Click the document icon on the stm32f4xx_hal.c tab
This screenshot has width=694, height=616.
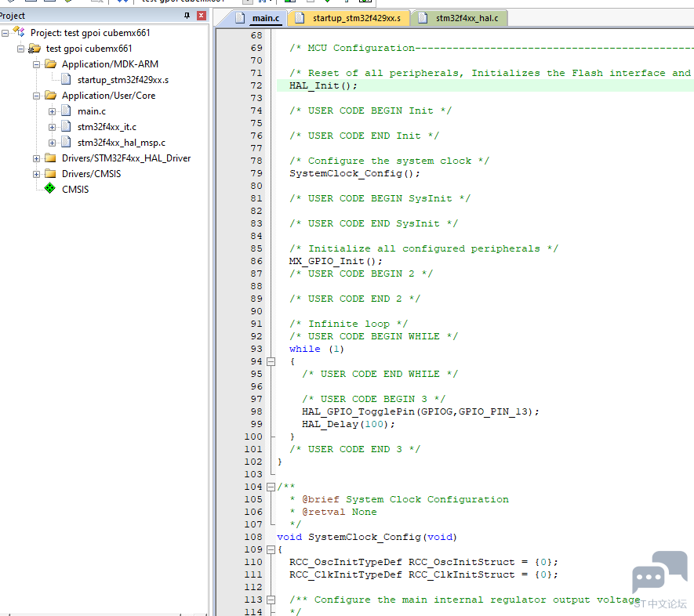pos(423,18)
